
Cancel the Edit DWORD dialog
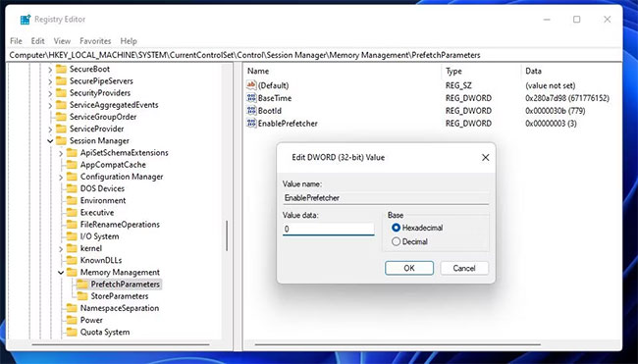pos(464,268)
